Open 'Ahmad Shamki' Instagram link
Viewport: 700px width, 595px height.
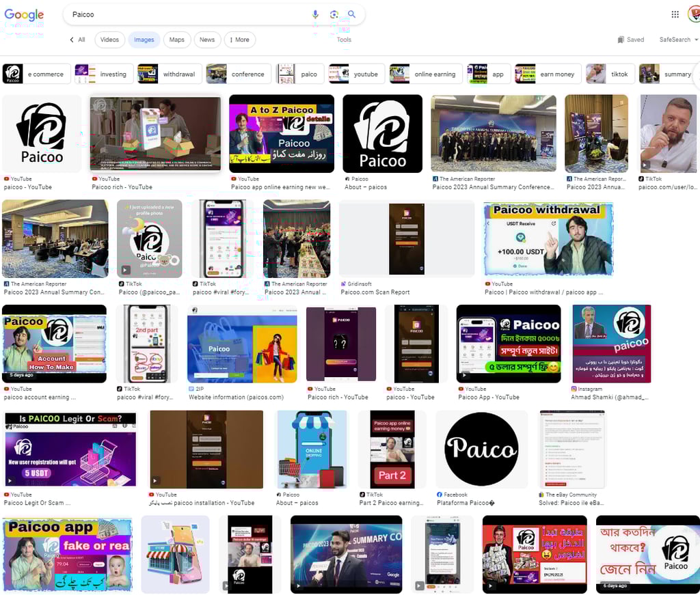coord(610,397)
